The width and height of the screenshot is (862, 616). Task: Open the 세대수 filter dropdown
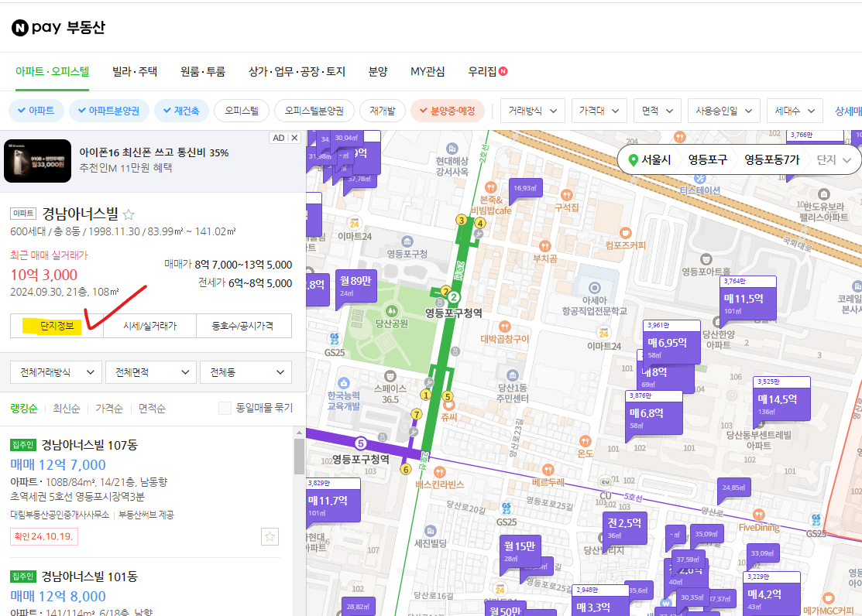click(788, 111)
